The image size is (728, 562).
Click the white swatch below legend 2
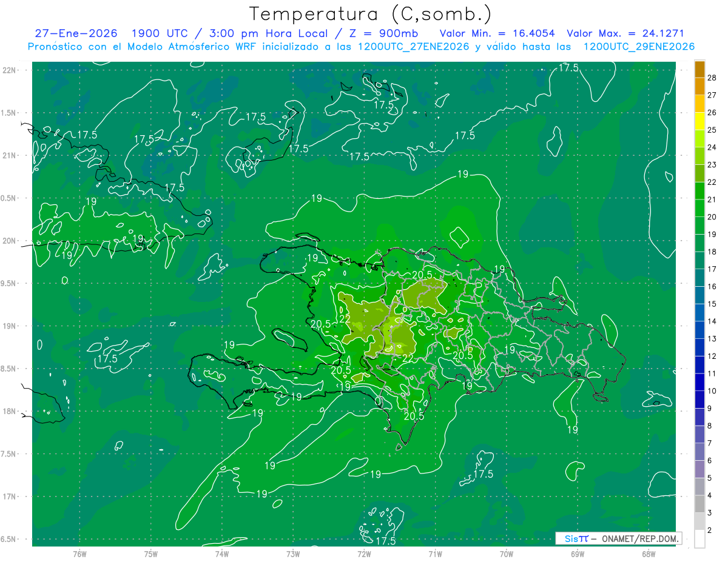(x=699, y=539)
